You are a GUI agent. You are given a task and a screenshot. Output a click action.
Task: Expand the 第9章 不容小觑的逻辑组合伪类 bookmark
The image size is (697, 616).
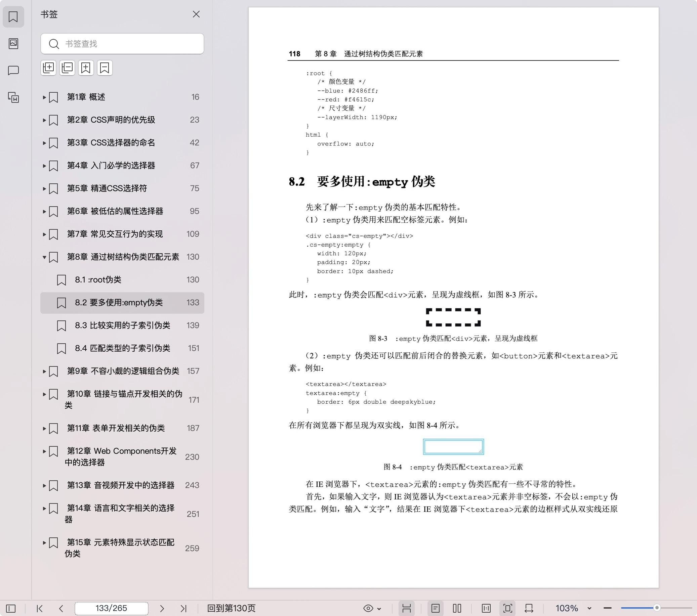pos(44,371)
